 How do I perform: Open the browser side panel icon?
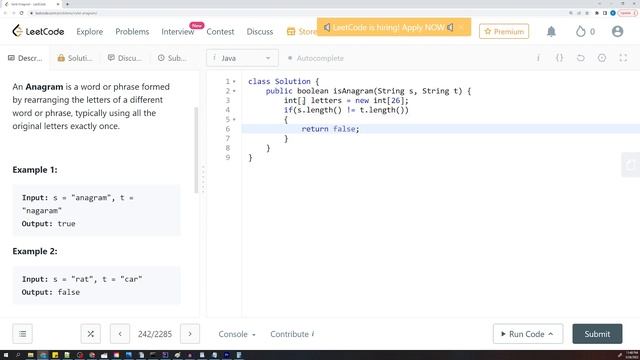(605, 13)
